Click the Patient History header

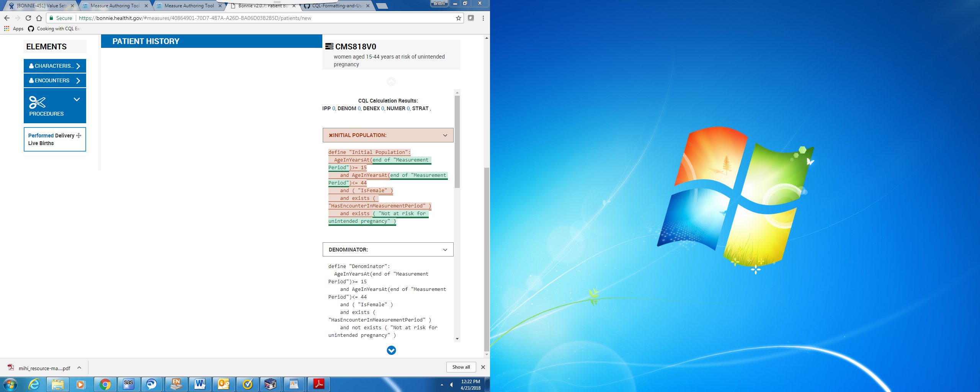(x=211, y=41)
